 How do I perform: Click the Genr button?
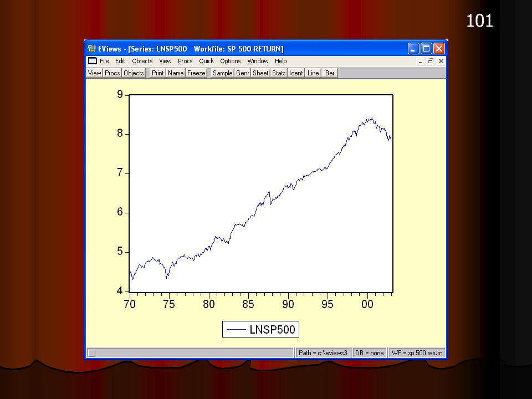[x=242, y=73]
